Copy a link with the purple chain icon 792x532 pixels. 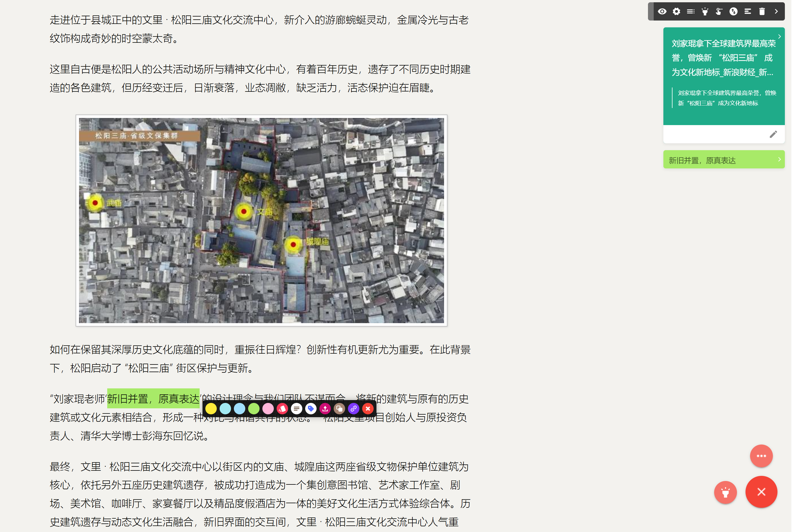click(353, 409)
